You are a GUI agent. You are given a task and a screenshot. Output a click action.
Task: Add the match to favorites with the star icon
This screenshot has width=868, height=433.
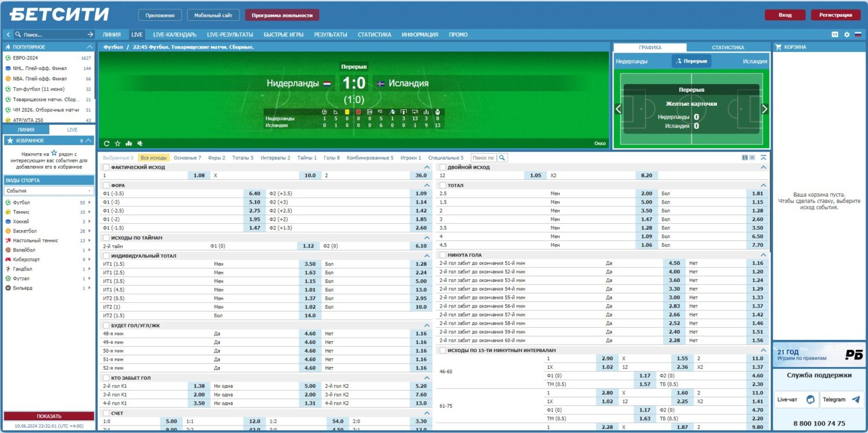pyautogui.click(x=117, y=143)
